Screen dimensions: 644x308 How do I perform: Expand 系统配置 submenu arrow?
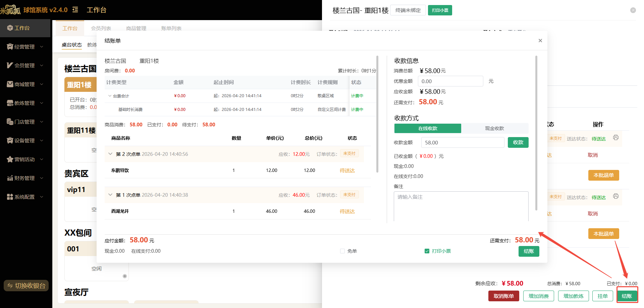pyautogui.click(x=42, y=197)
